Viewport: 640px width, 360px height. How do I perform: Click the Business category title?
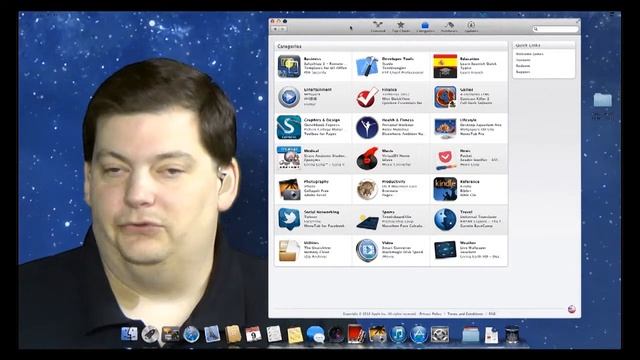pos(312,59)
